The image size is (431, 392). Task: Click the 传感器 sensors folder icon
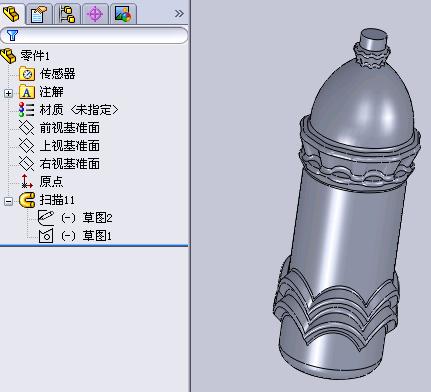coord(27,74)
